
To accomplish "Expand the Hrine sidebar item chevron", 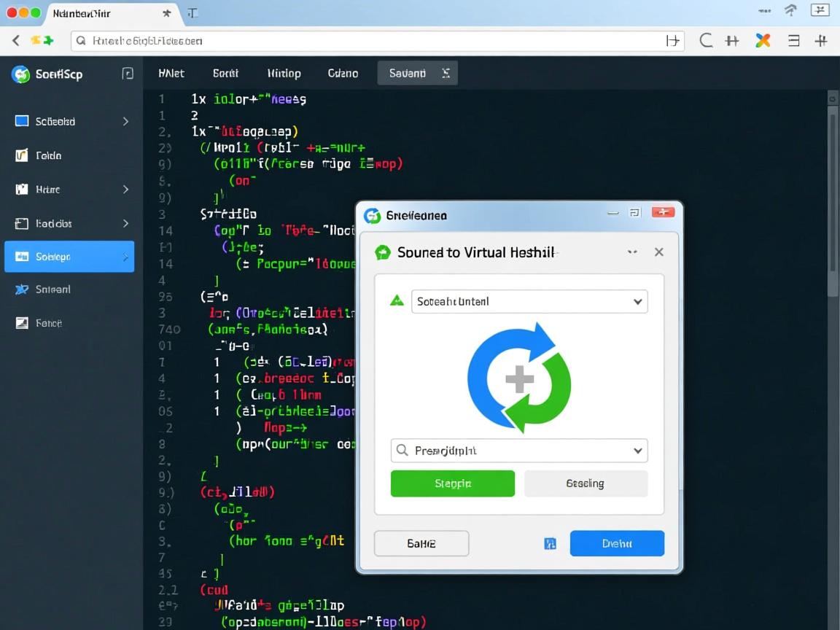I will coord(125,190).
